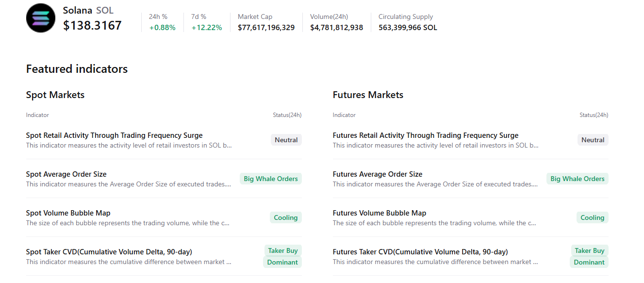The width and height of the screenshot is (644, 283).
Task: Select the Neutral status badge under Spot Markets
Action: [x=286, y=139]
